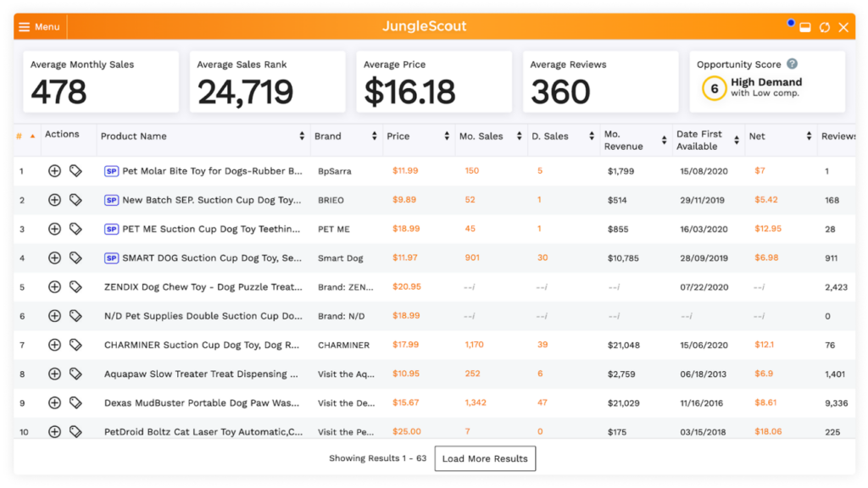The image size is (868, 488).
Task: Tag the Pet Molar Bite Toy product
Action: pos(75,171)
